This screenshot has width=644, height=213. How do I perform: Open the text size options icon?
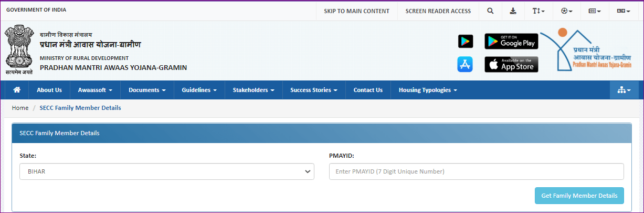[539, 11]
